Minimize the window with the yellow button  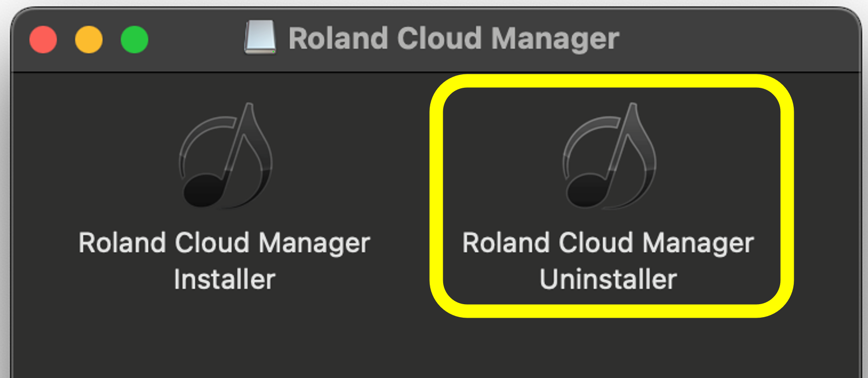tap(89, 39)
